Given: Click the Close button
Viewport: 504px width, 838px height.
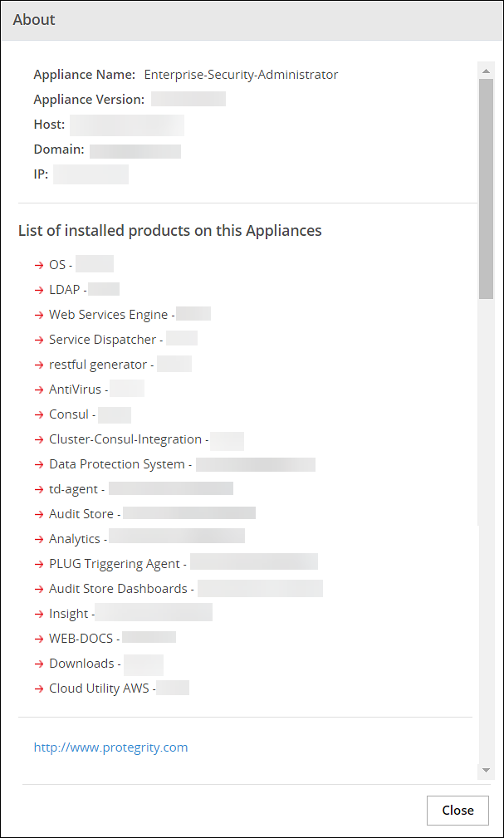Looking at the screenshot, I should [458, 811].
